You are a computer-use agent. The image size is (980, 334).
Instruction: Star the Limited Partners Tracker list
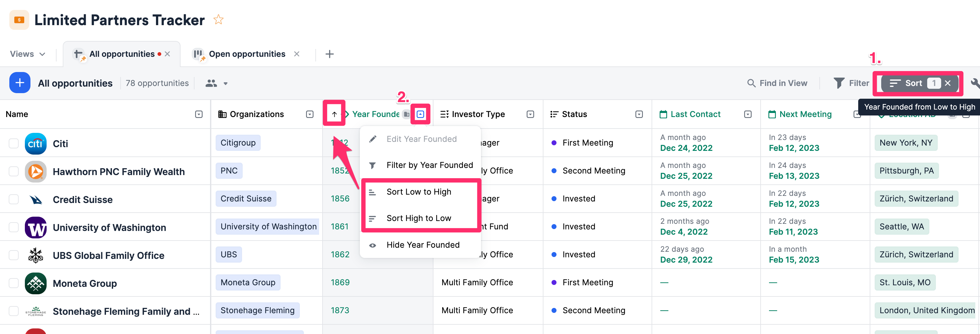coord(218,20)
